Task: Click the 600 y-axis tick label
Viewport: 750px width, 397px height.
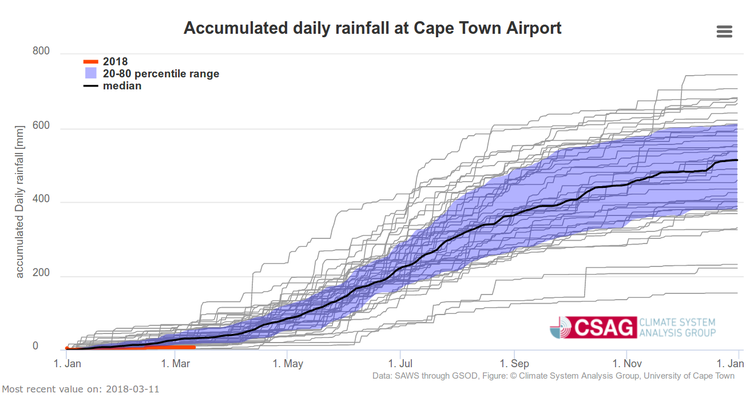Action: 41,125
